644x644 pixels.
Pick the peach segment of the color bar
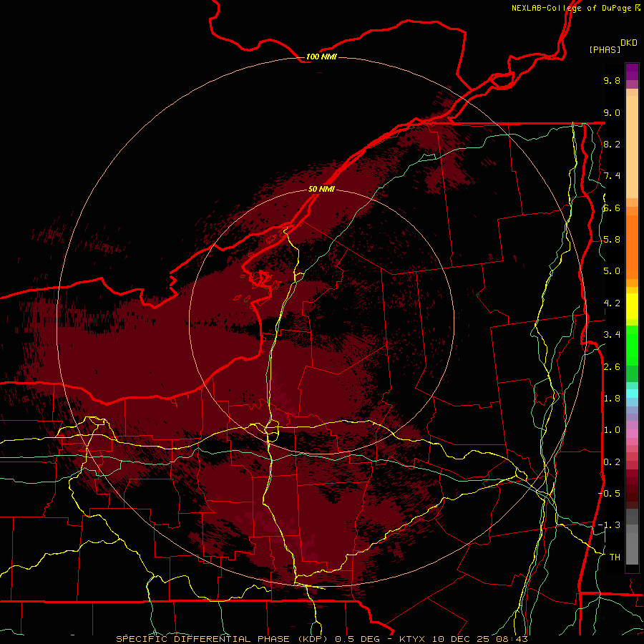[x=632, y=147]
